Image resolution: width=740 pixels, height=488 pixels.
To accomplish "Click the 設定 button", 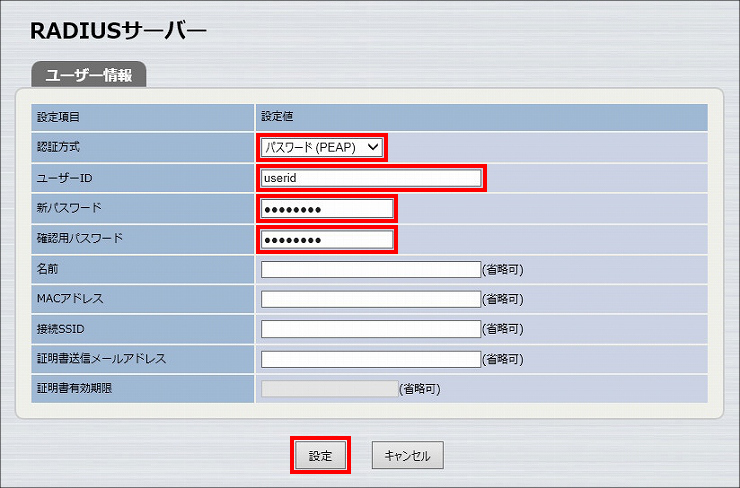I will (x=320, y=455).
